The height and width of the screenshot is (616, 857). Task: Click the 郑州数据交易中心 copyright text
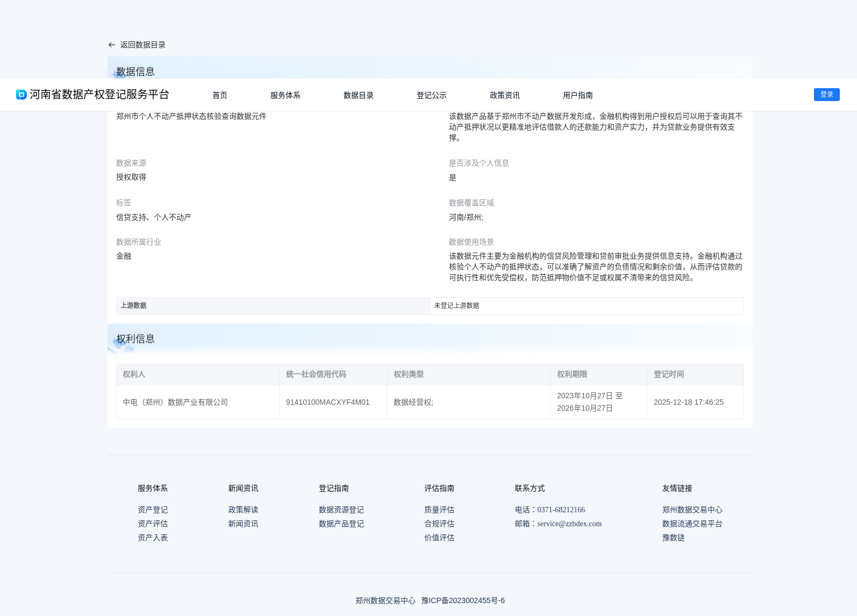(x=385, y=600)
